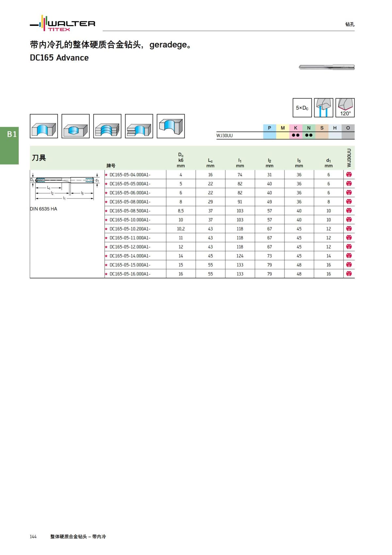Viewport: 392px width, 555px height.
Task: Click the 刀具 table heading
Action: tap(39, 158)
